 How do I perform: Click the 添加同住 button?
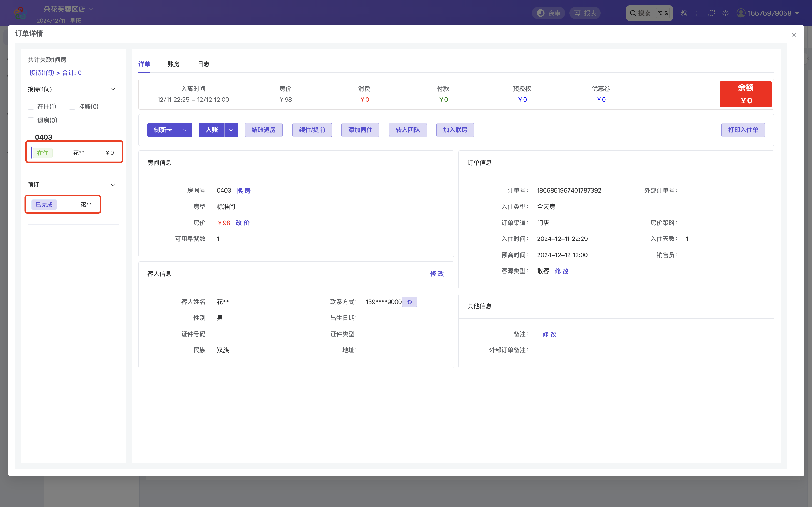click(360, 130)
